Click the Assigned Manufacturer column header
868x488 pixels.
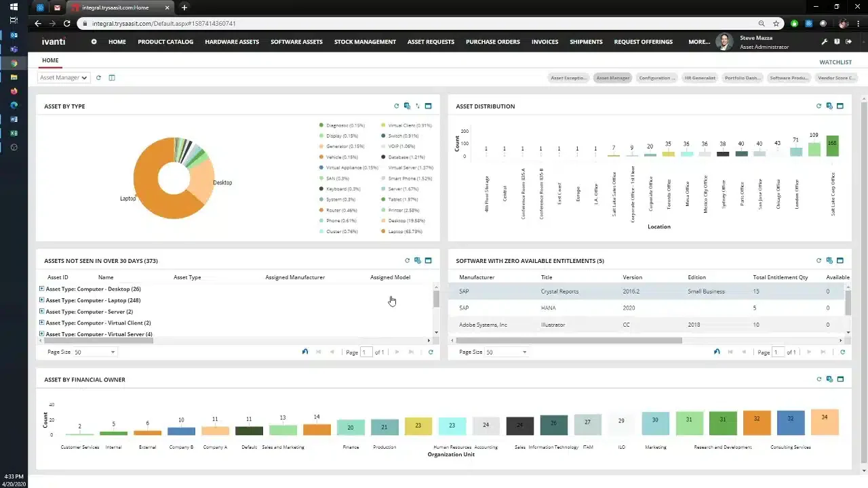295,277
